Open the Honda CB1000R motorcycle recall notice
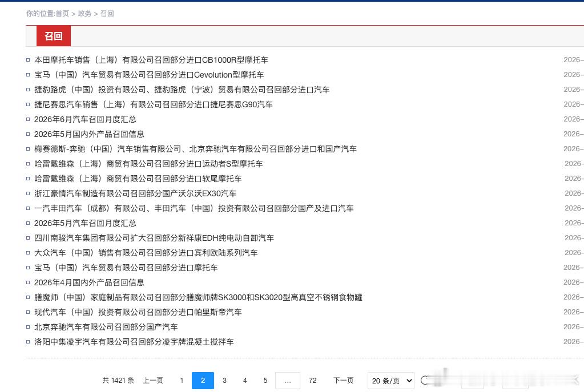Image resolution: width=584 pixels, height=392 pixels. (x=151, y=60)
